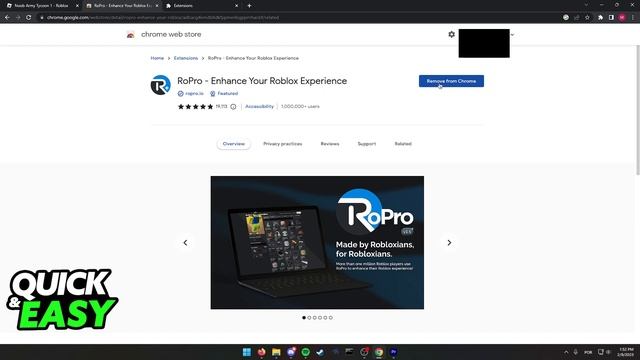Click the RoPro promotional screenshot
The image size is (640, 360).
317,242
